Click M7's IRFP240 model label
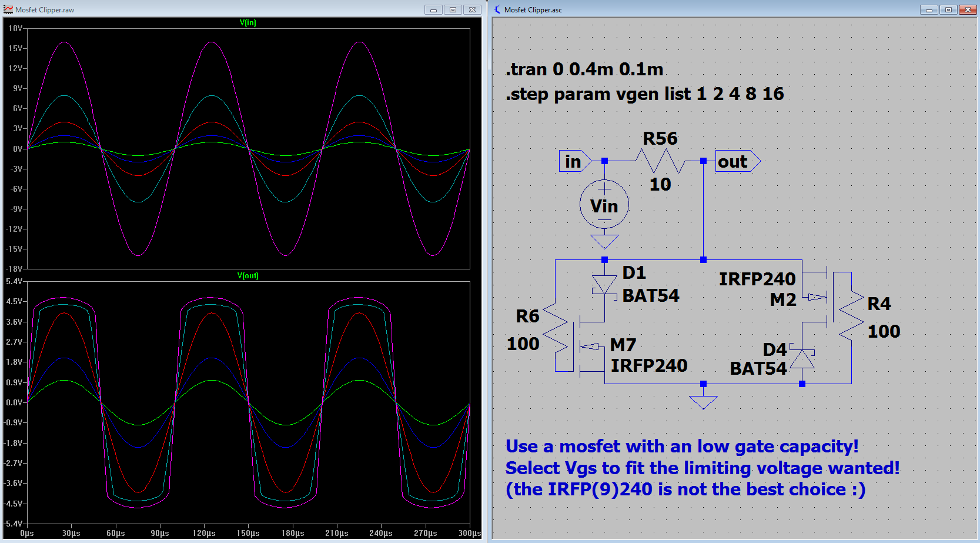This screenshot has width=980, height=543. [x=649, y=365]
